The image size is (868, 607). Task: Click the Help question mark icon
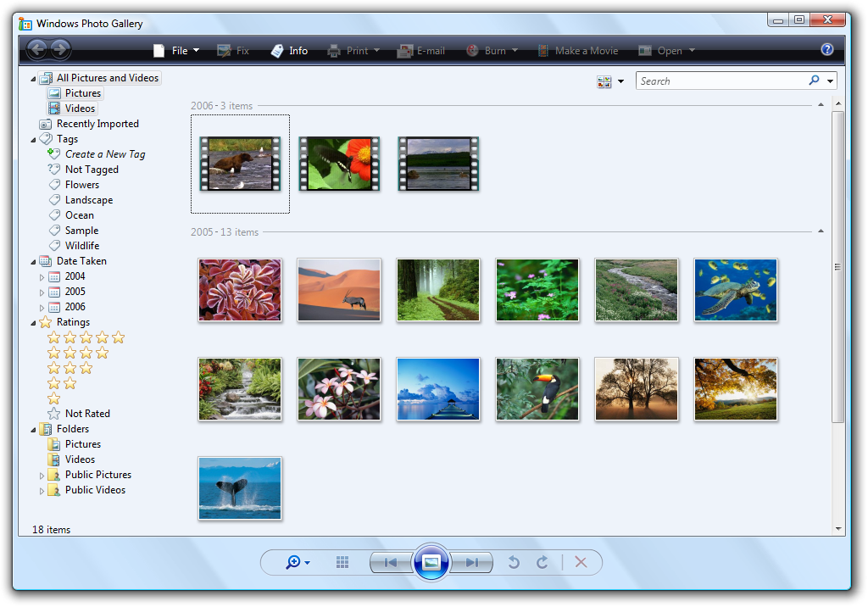point(827,50)
